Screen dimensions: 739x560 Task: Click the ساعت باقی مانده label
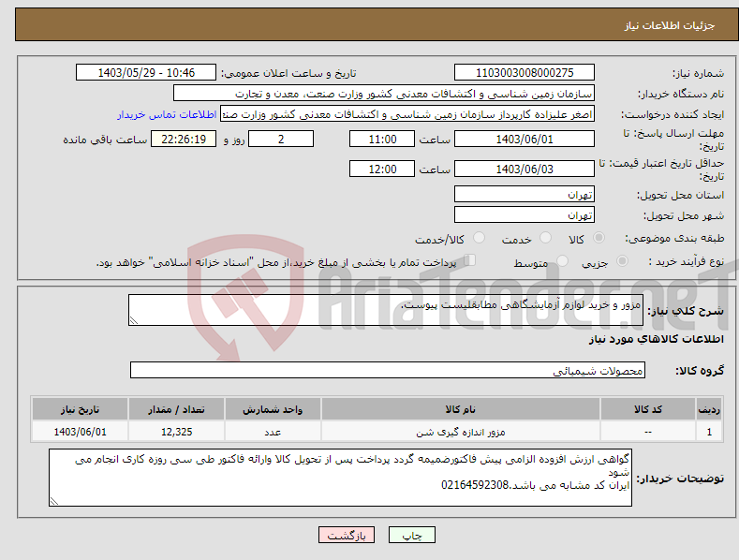click(x=105, y=140)
